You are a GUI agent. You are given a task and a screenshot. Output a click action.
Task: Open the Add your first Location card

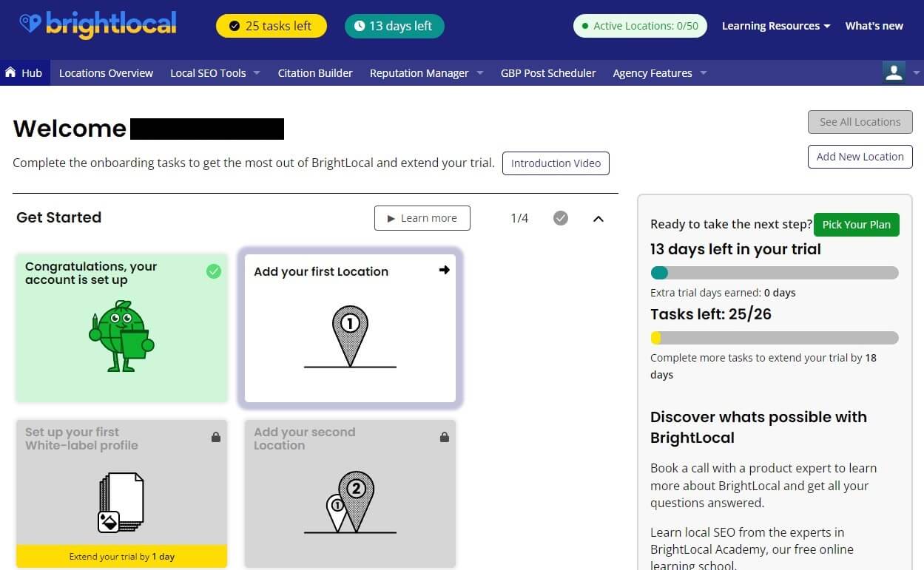pyautogui.click(x=350, y=328)
